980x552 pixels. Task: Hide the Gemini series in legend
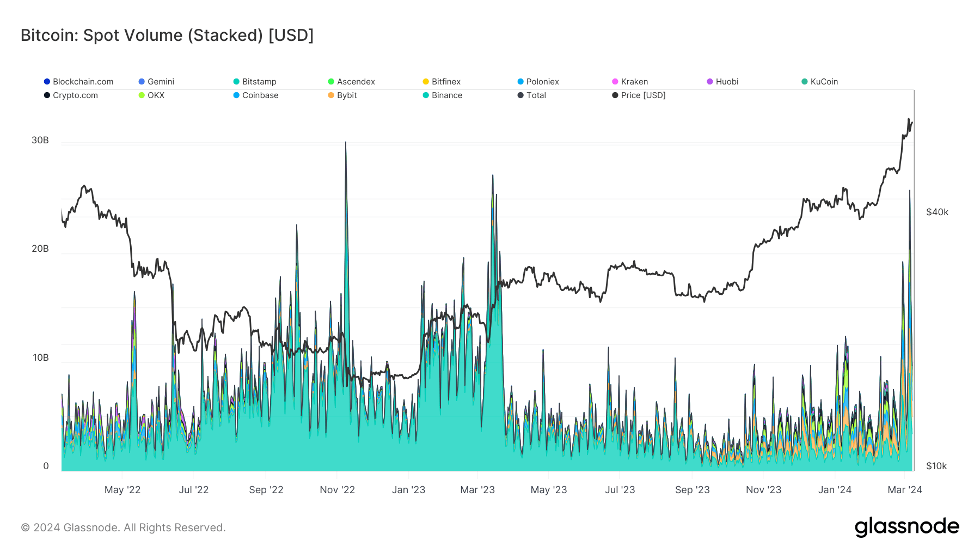(161, 82)
